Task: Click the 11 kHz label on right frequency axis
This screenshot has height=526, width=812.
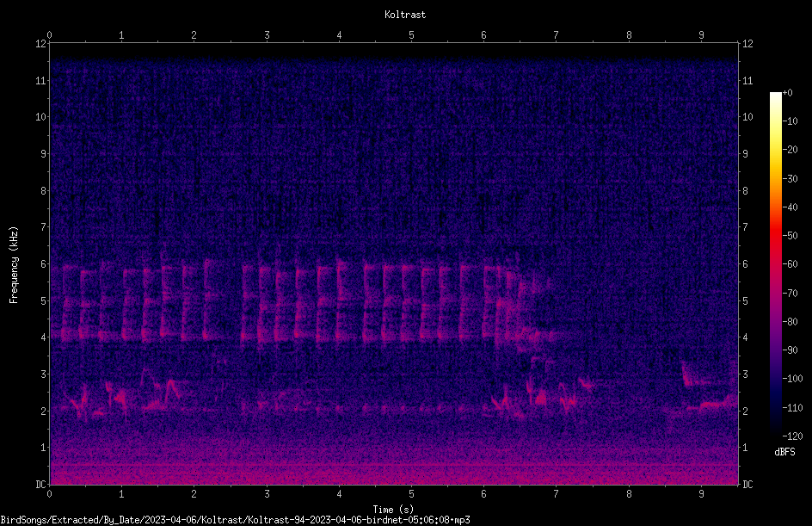Action: tap(747, 80)
